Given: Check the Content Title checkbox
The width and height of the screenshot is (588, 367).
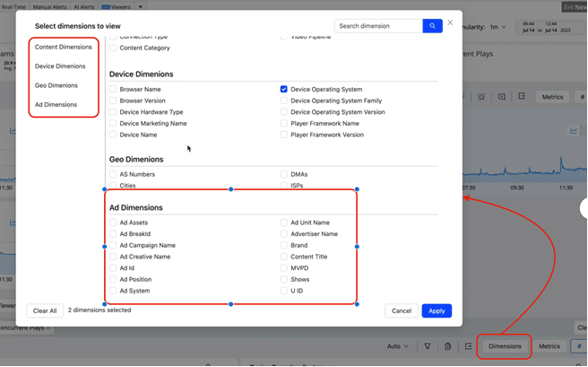Looking at the screenshot, I should [x=284, y=257].
